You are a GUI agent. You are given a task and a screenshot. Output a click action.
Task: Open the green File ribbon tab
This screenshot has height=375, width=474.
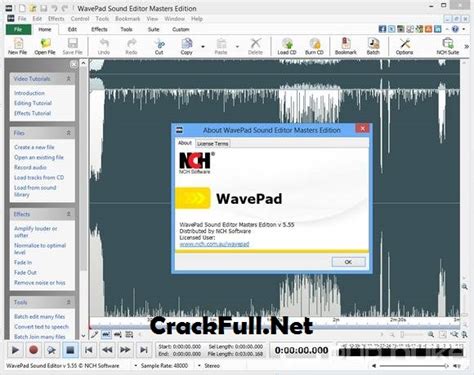pyautogui.click(x=18, y=29)
